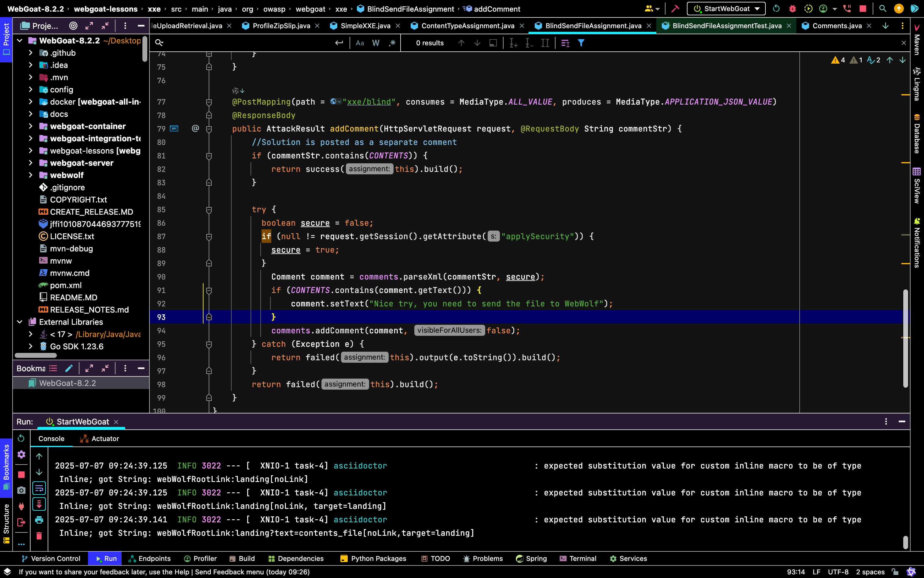Screen dimensions: 924x578
Task: Collapse all in Project panel header
Action: [x=105, y=26]
